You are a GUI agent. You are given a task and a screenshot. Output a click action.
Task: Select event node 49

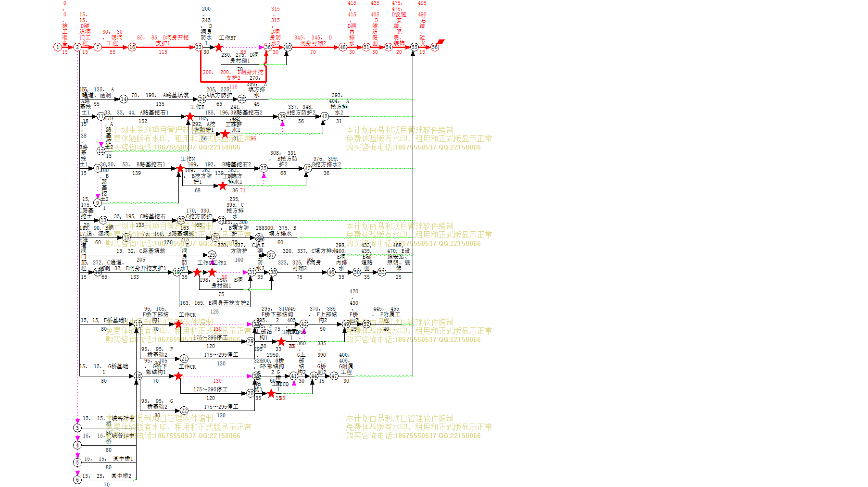click(346, 324)
